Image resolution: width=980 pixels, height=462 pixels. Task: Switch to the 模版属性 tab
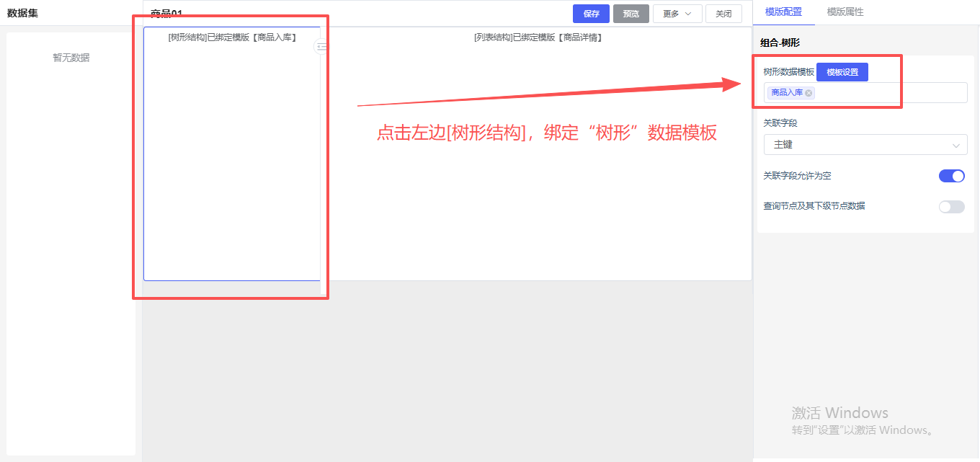click(845, 12)
